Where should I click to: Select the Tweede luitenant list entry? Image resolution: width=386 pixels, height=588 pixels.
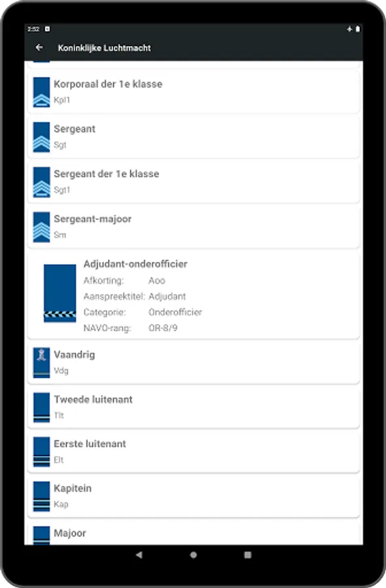[194, 408]
